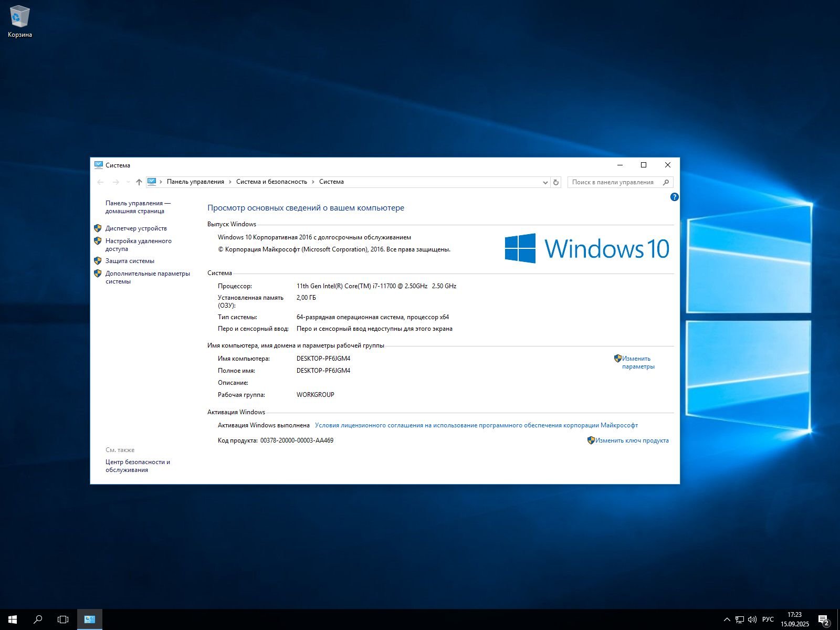The image size is (840, 630).
Task: Expand the recent locations dropdown arrow
Action: [128, 182]
